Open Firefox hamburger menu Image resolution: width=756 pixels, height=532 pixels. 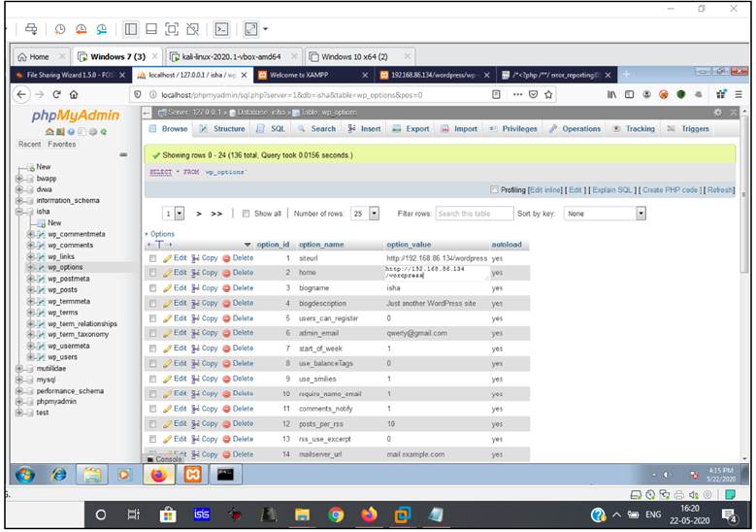739,95
